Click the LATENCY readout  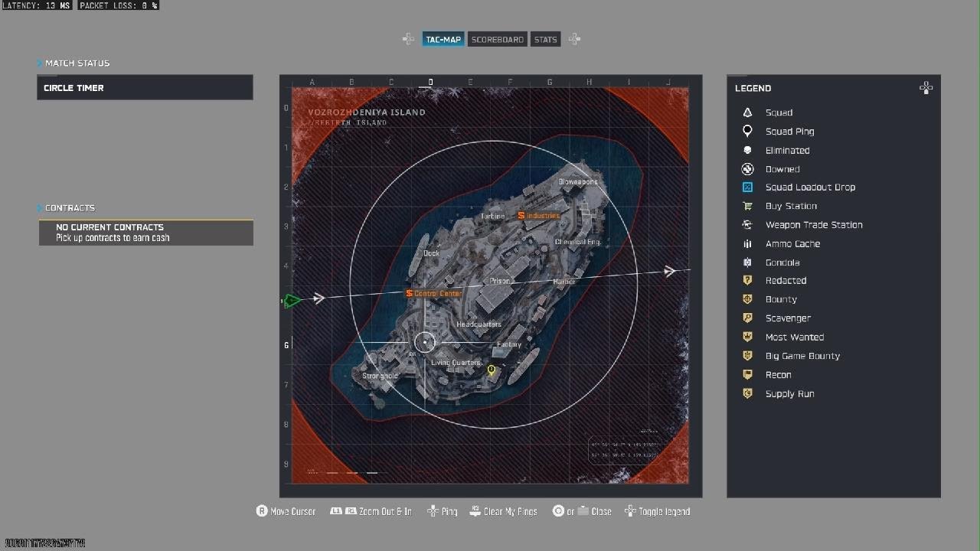[x=37, y=5]
